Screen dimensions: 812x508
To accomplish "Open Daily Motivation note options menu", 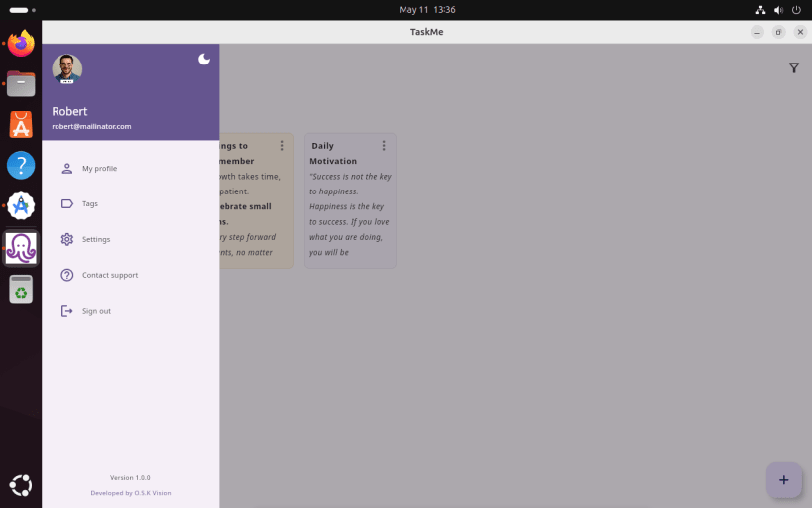I will tap(384, 146).
